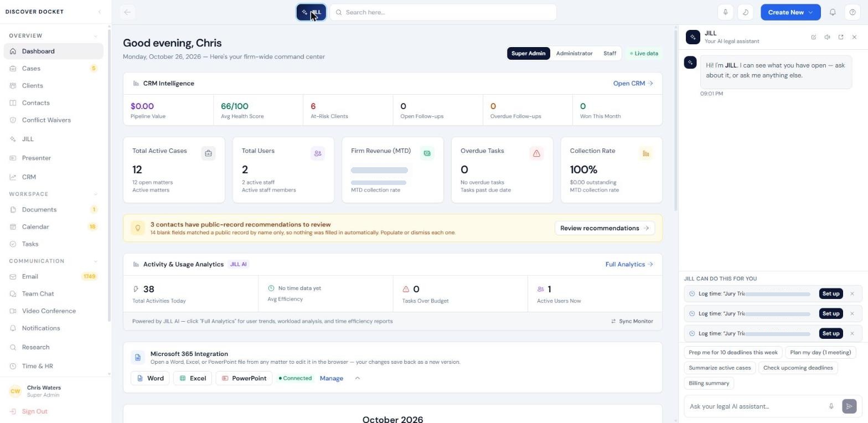Switch view to Super Admin role
Screen dimensions: 868x423
[x=528, y=54]
